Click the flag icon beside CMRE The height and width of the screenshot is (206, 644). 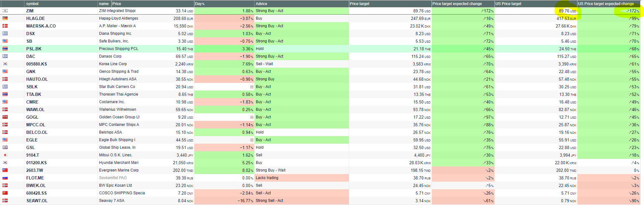point(5,102)
